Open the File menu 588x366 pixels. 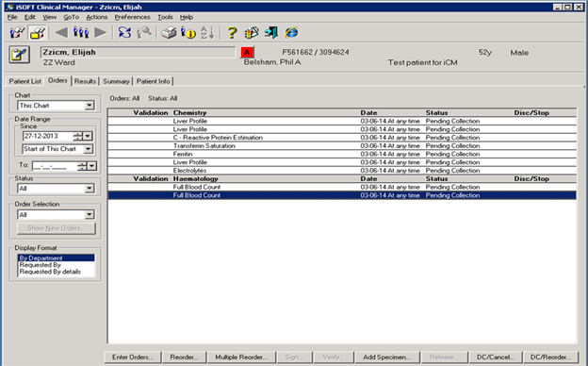[x=12, y=17]
